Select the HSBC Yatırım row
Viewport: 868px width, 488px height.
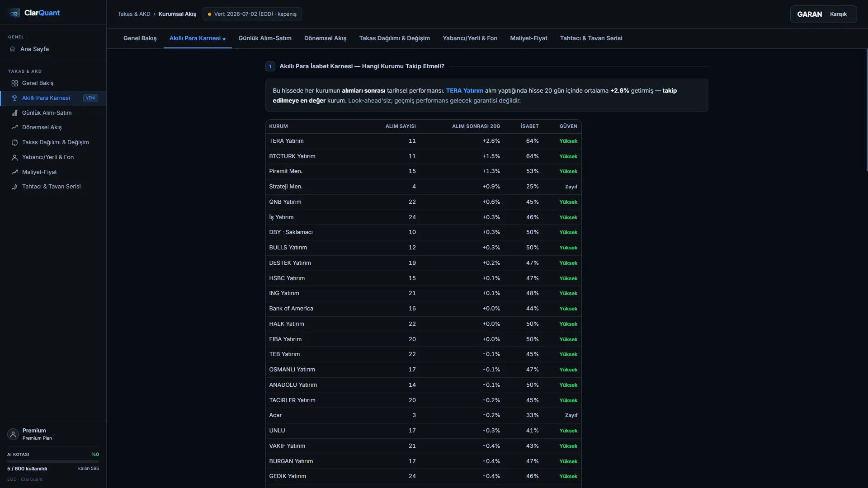click(x=423, y=278)
